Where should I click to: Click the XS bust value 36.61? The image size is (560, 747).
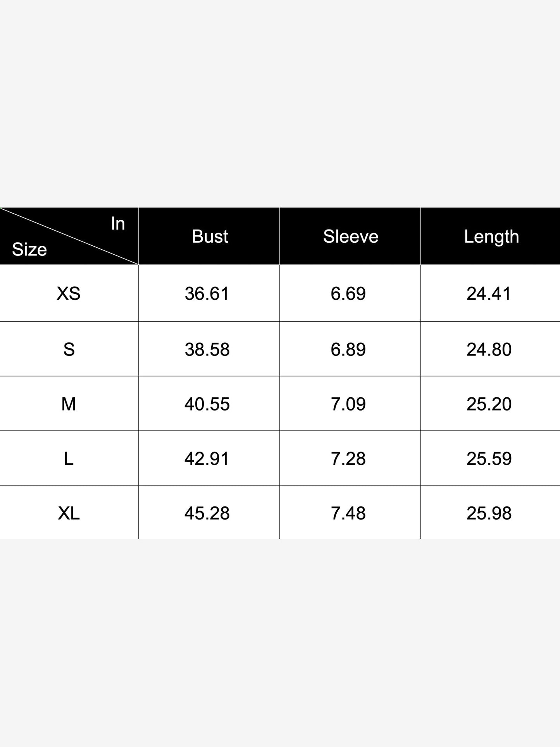(x=207, y=293)
